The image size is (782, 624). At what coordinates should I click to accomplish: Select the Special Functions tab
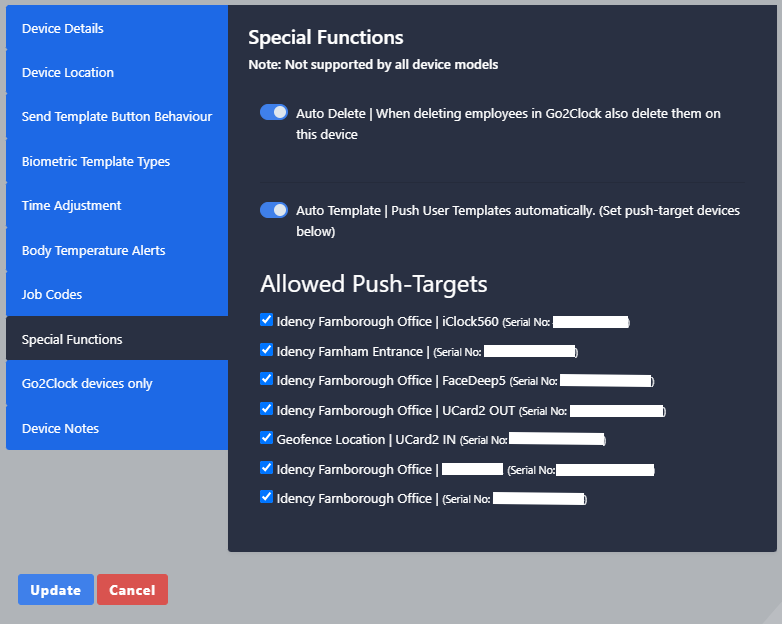117,339
